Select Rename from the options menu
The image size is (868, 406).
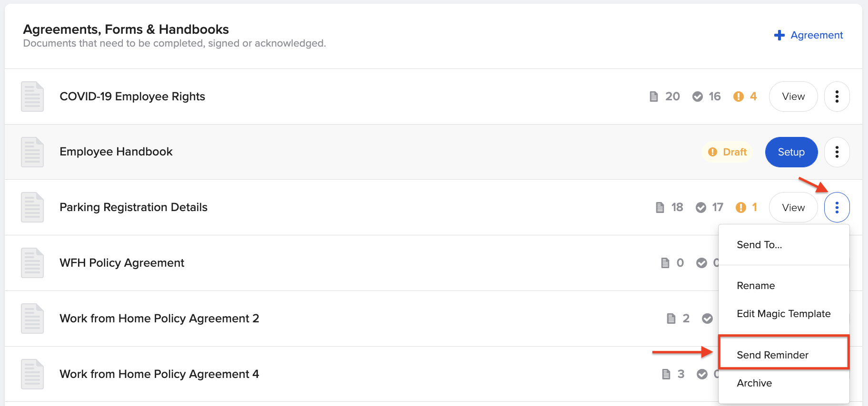[x=756, y=286]
